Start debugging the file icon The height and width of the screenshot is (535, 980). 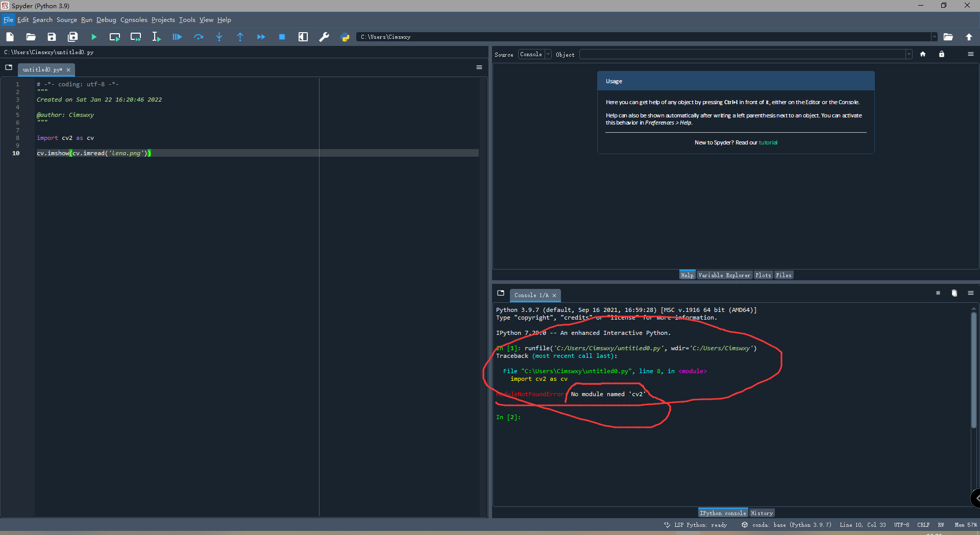[177, 37]
